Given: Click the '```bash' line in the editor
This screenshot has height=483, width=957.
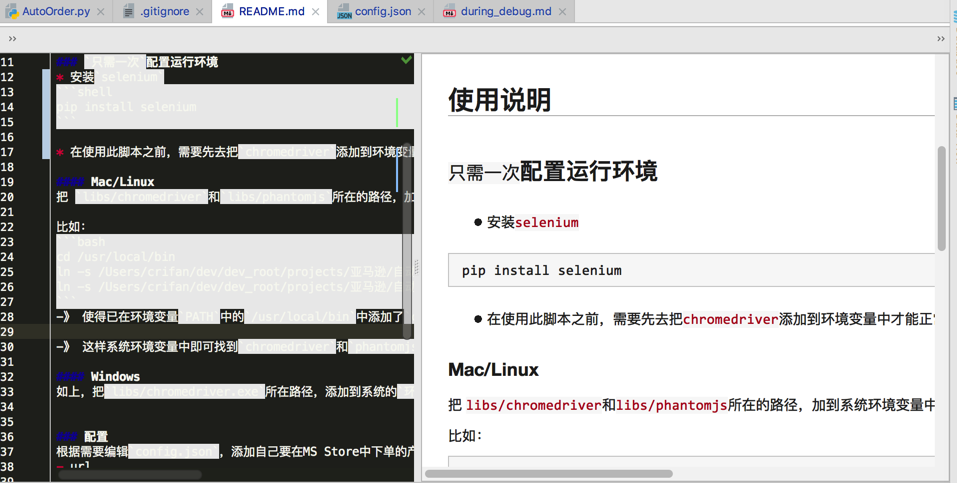Looking at the screenshot, I should (x=81, y=242).
